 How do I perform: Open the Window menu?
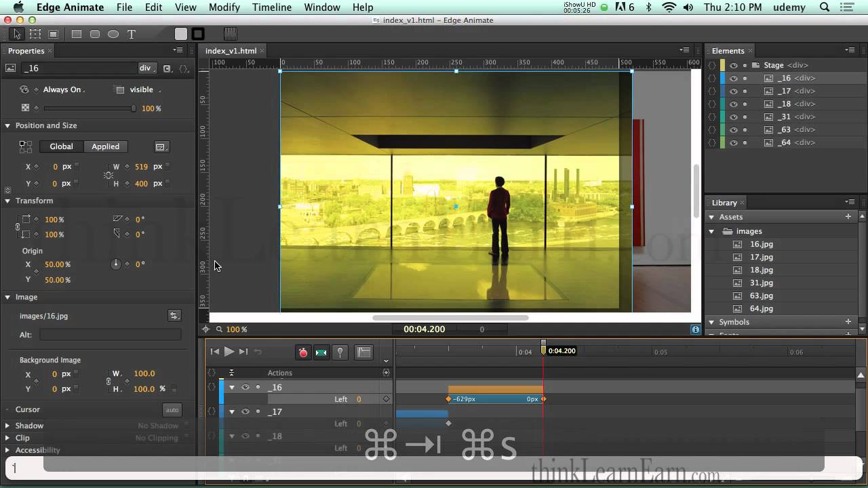click(322, 7)
